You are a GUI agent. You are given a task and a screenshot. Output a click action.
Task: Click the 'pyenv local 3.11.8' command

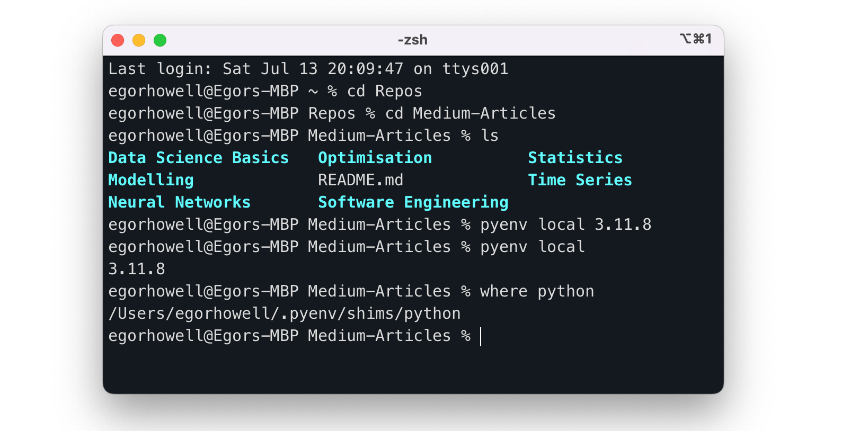coord(566,225)
